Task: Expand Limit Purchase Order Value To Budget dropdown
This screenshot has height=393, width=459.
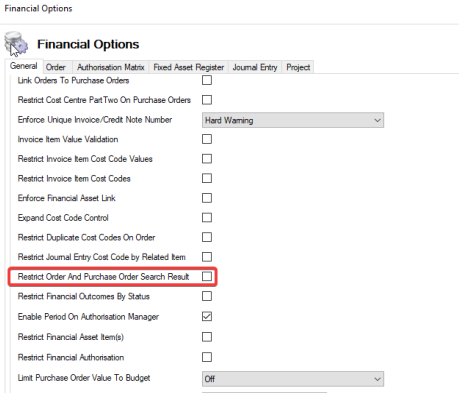Action: click(293, 379)
